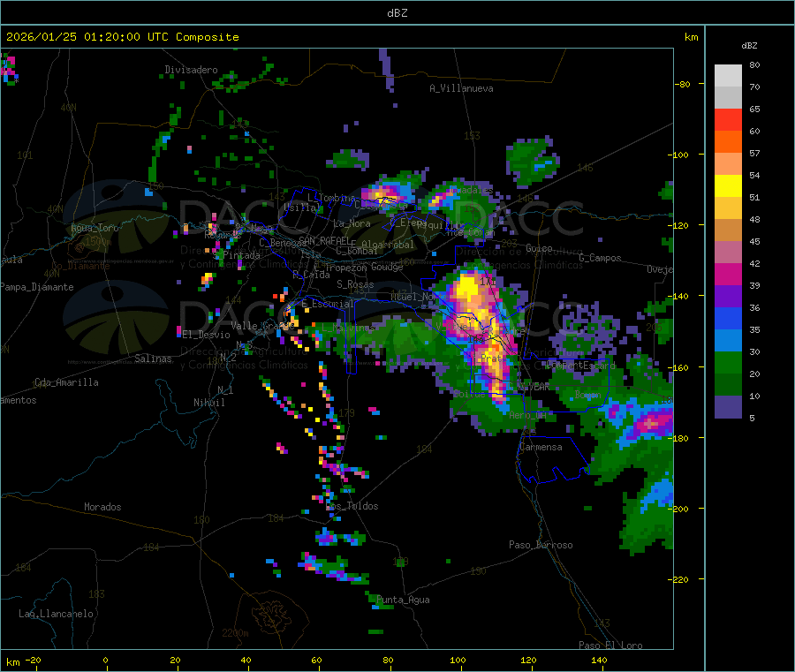Select the Paso_Barroso location label
Screen dimensions: 795x672
tap(541, 545)
